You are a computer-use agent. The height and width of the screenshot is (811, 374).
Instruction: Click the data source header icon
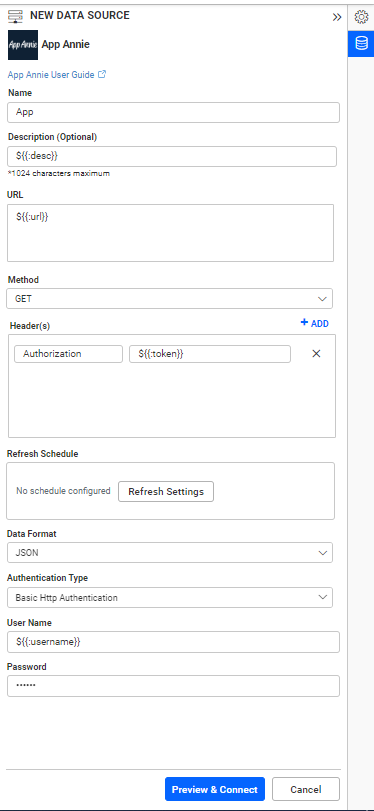tap(16, 16)
